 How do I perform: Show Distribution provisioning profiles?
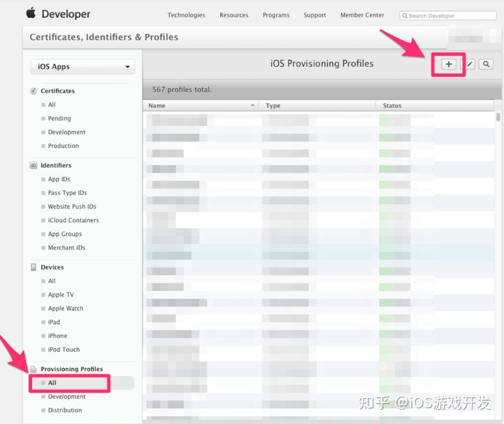click(65, 410)
